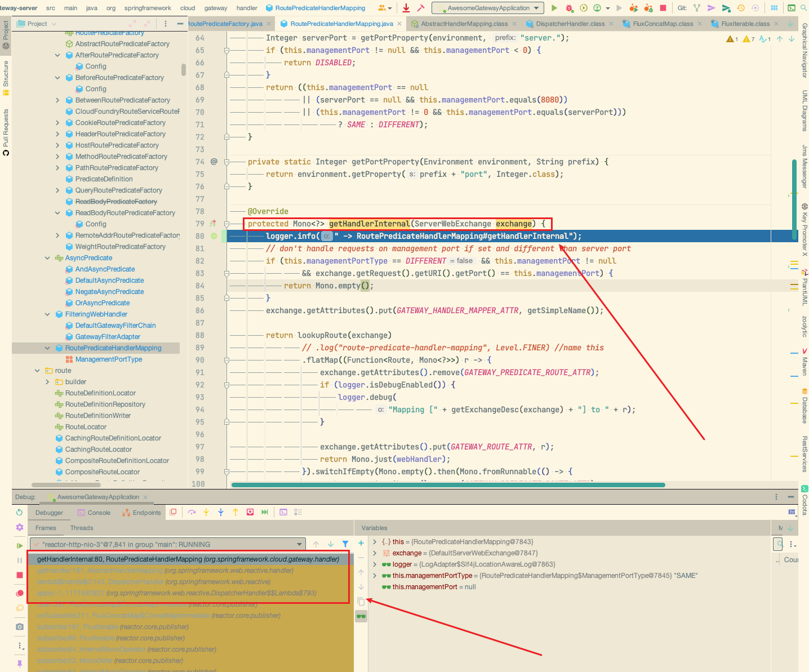809x672 pixels.
Task: Click the editor horizontal scrollbar
Action: [x=448, y=484]
